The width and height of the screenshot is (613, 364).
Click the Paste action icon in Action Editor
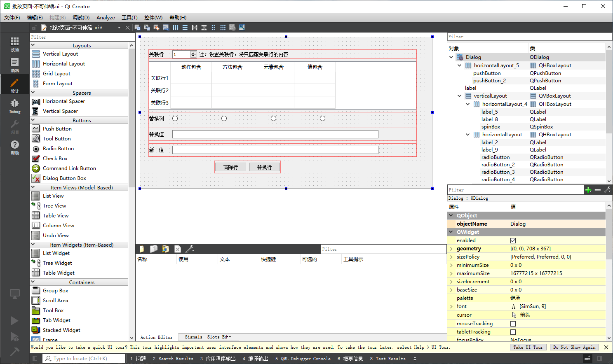click(166, 249)
